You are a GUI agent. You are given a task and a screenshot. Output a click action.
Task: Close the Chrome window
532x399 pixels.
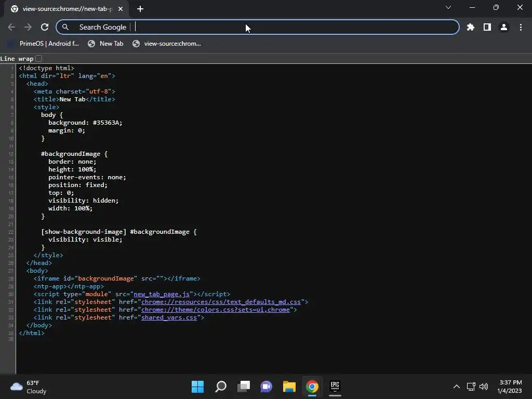(x=520, y=7)
